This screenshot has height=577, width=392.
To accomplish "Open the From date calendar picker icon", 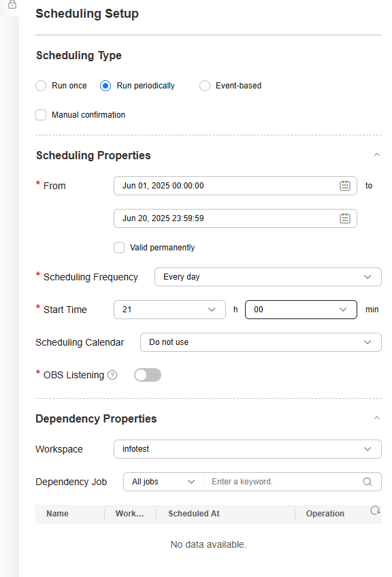I will 344,186.
